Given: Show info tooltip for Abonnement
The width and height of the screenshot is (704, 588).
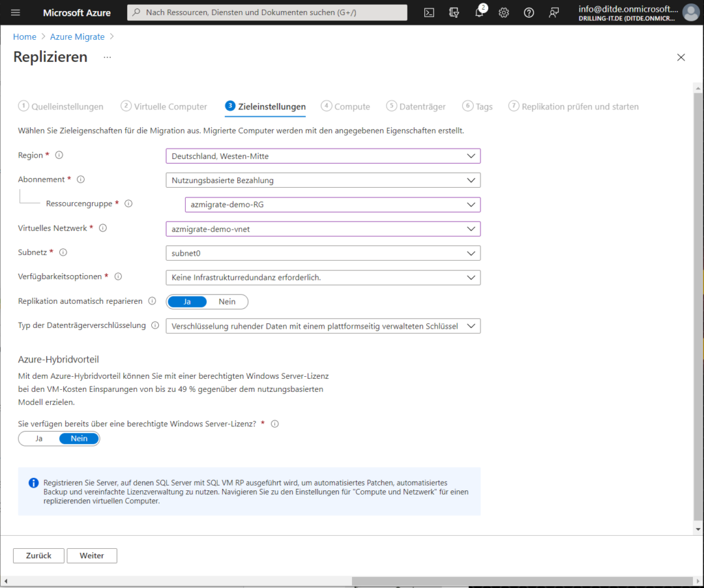Looking at the screenshot, I should coord(81,179).
